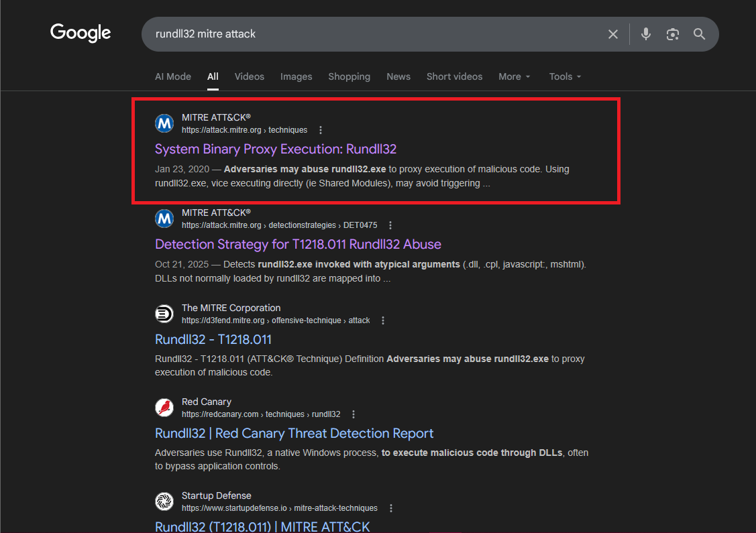This screenshot has height=533, width=756.
Task: Click the search input field
Action: pos(369,34)
